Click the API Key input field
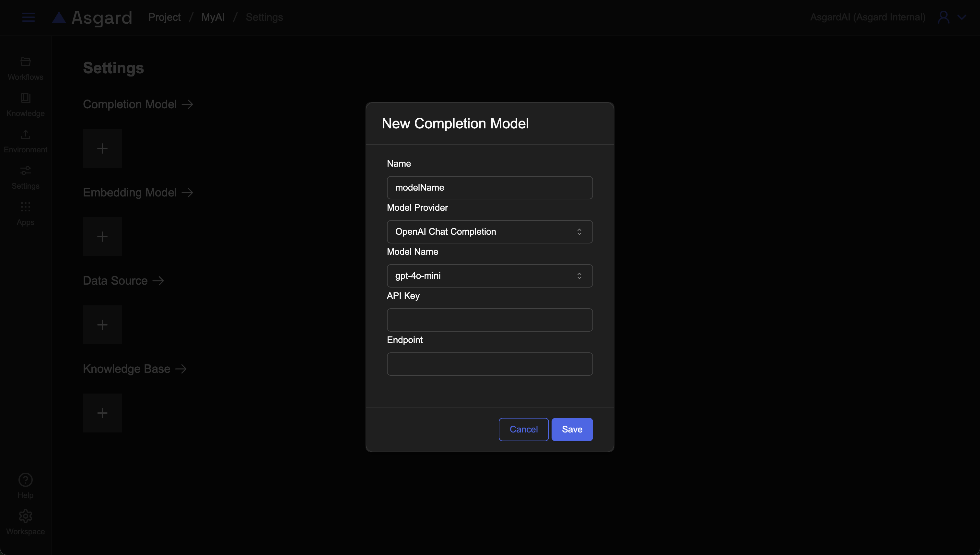The height and width of the screenshot is (555, 980). [x=490, y=320]
